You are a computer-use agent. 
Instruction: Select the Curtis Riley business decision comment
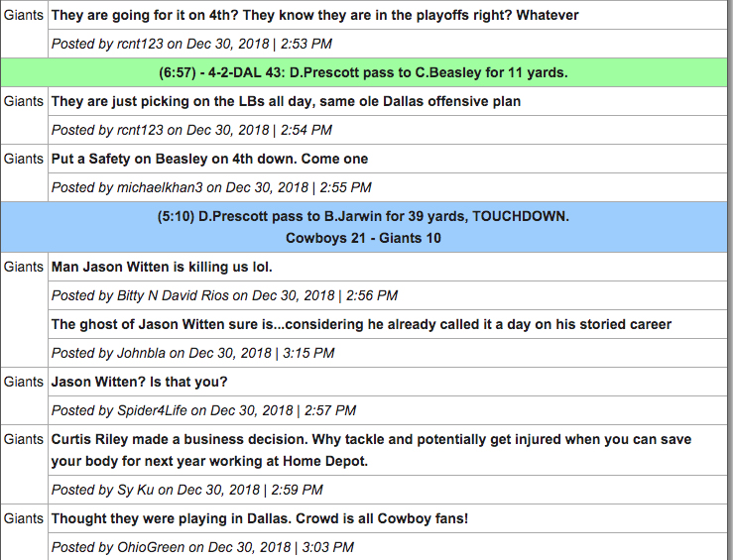tap(371, 450)
